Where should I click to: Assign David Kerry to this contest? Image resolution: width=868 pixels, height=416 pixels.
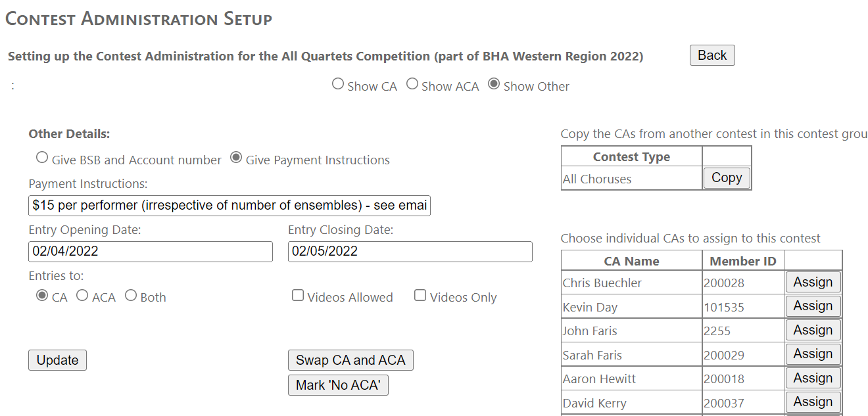click(x=813, y=402)
